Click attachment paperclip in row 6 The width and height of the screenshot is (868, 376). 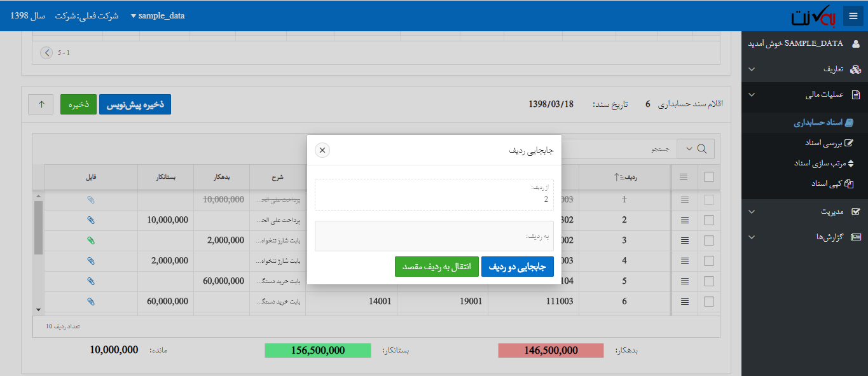(90, 302)
